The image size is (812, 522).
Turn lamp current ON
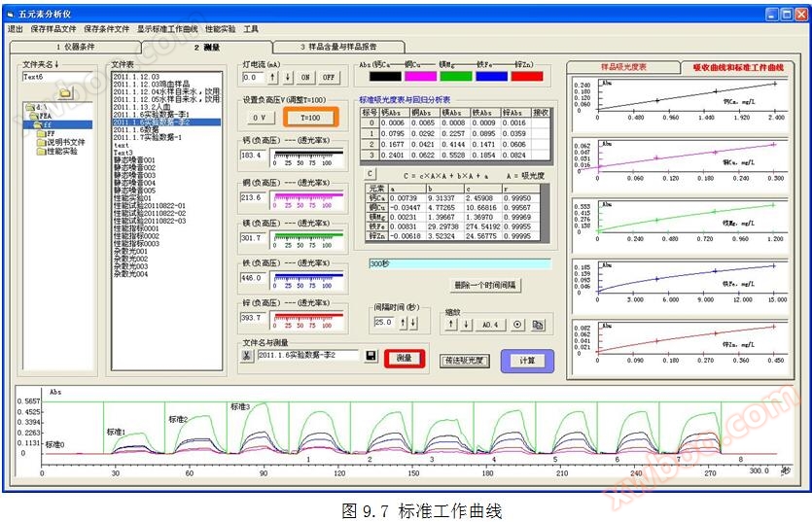tap(304, 77)
